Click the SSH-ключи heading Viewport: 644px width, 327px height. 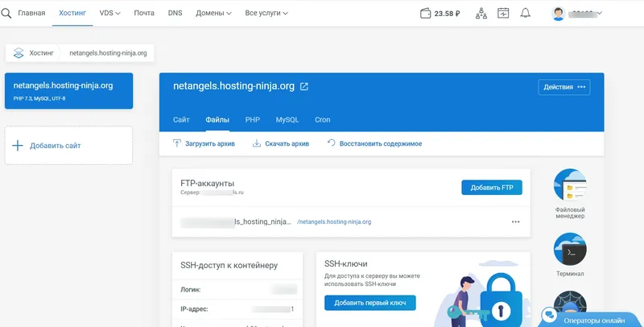[346, 263]
